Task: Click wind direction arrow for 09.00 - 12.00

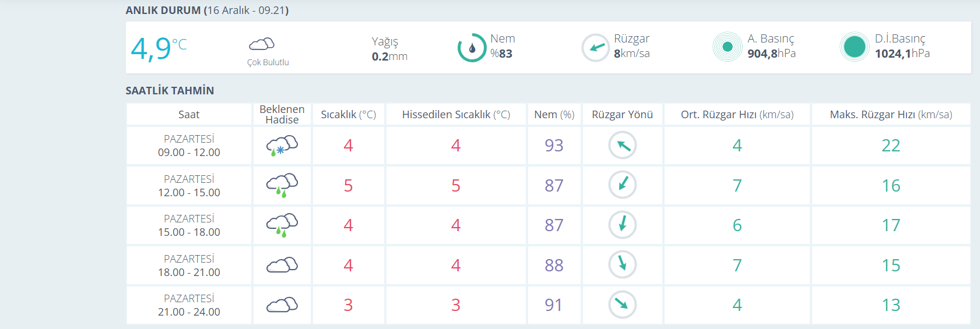Action: click(x=623, y=146)
